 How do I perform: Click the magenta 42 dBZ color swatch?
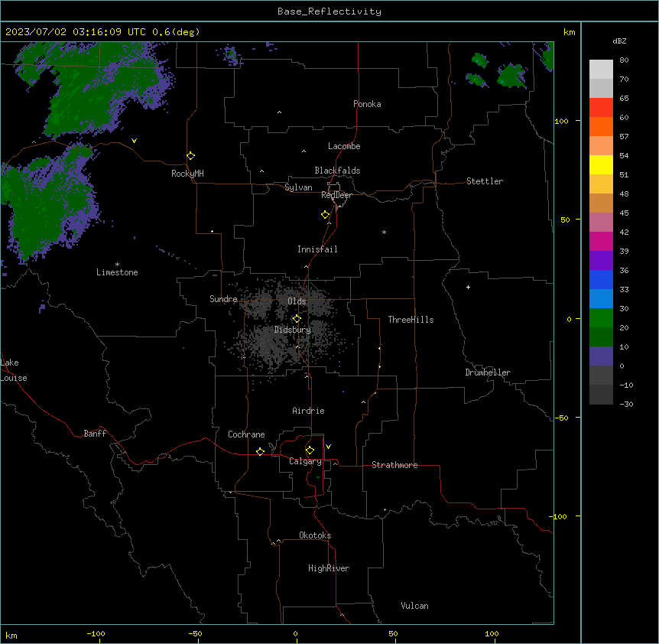point(601,241)
